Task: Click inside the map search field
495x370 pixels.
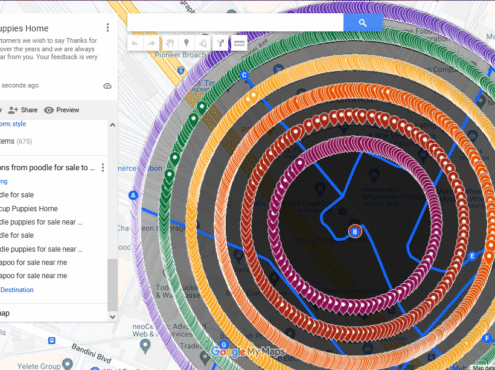Action: point(235,23)
